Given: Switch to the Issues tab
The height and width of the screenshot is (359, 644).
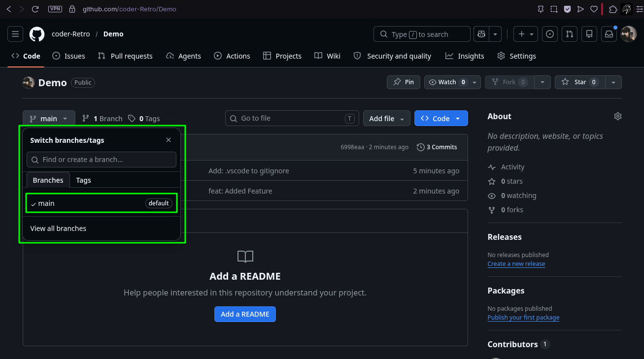Looking at the screenshot, I should click(x=69, y=56).
